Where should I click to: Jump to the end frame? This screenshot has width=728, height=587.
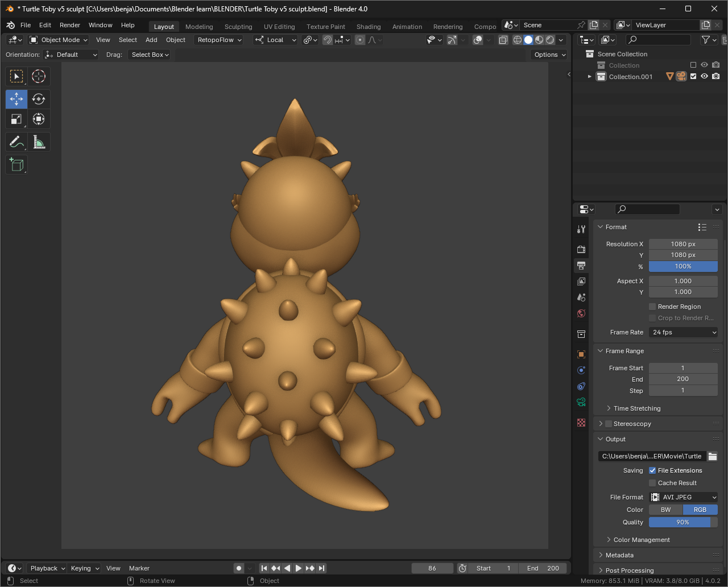(321, 568)
